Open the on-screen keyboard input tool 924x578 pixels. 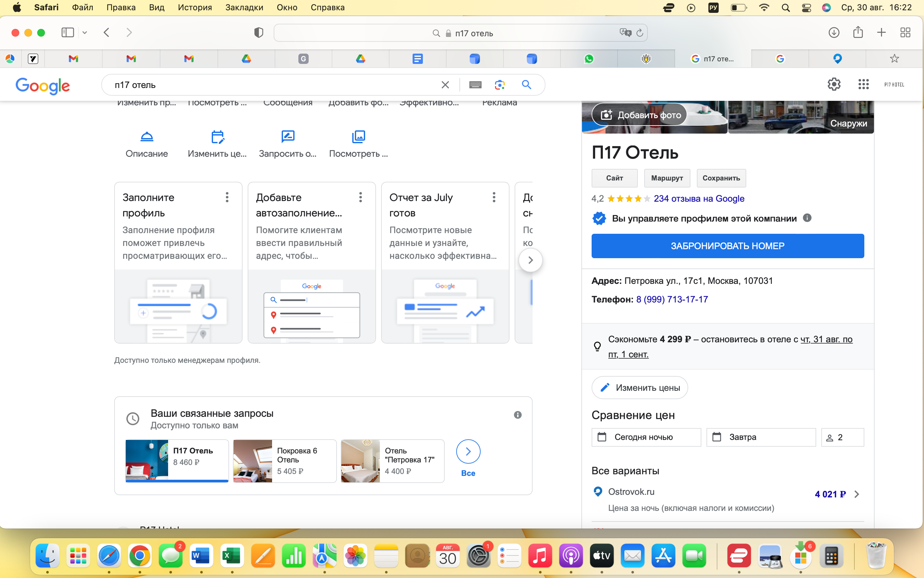[475, 85]
